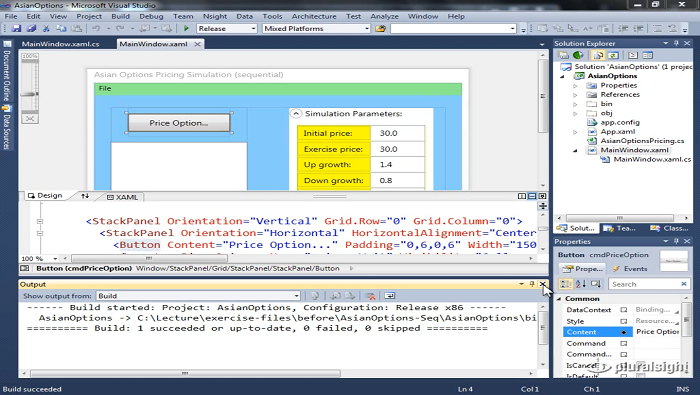This screenshot has width=700, height=395.
Task: Sort properties alphabetically A-Z icon
Action: point(581,284)
